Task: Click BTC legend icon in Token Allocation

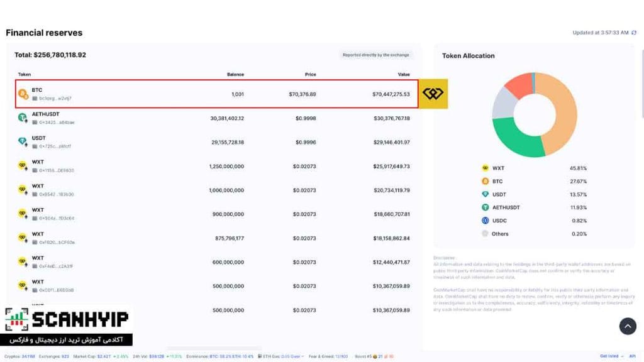Action: pos(485,181)
